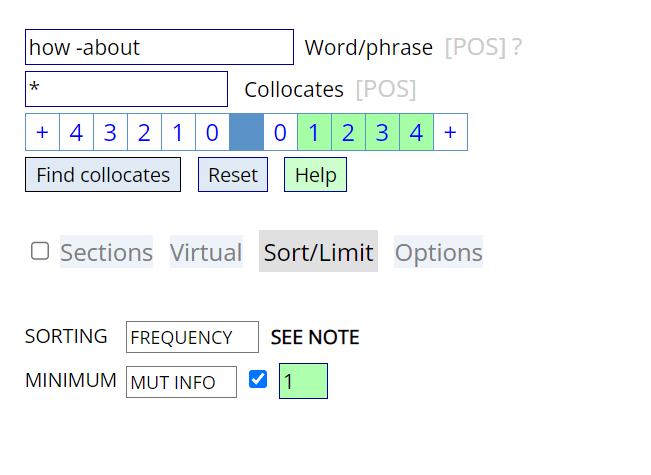The image size is (651, 475).
Task: Click the question mark help icon
Action: point(517,47)
